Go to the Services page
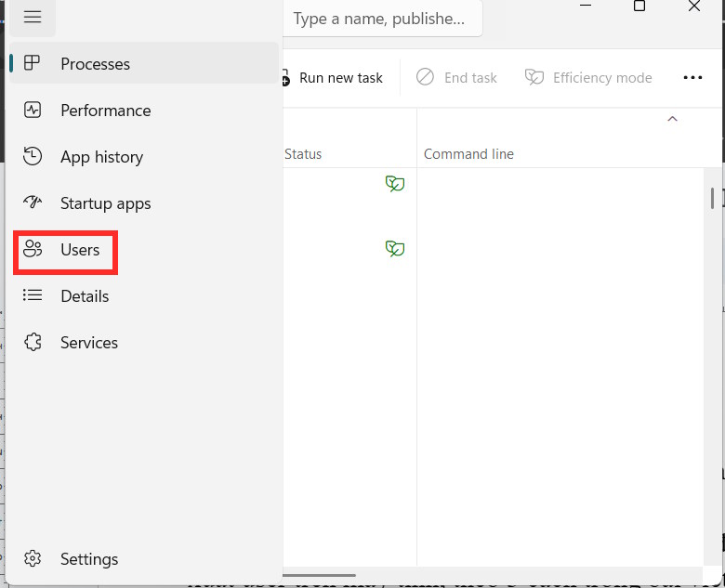Viewport: 725px width, 588px height. pos(144,343)
